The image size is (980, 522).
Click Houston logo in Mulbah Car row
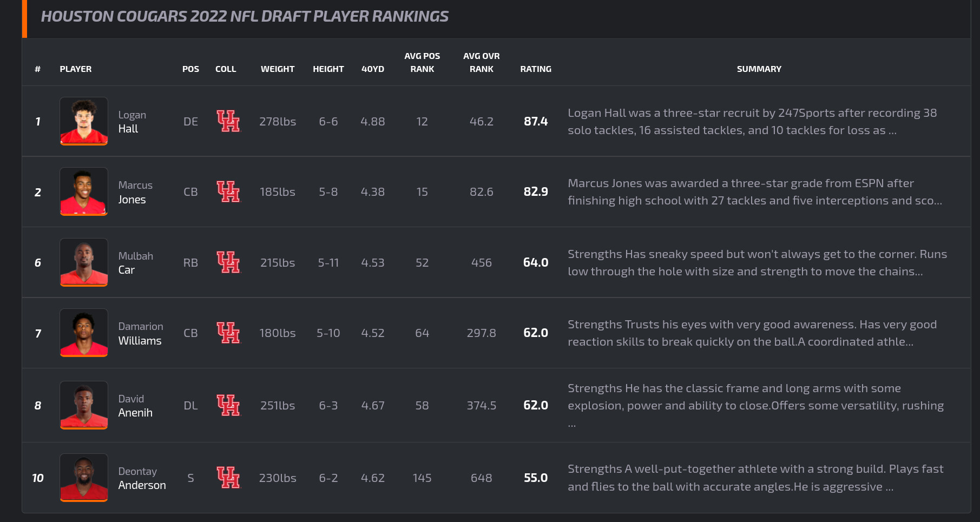(228, 262)
